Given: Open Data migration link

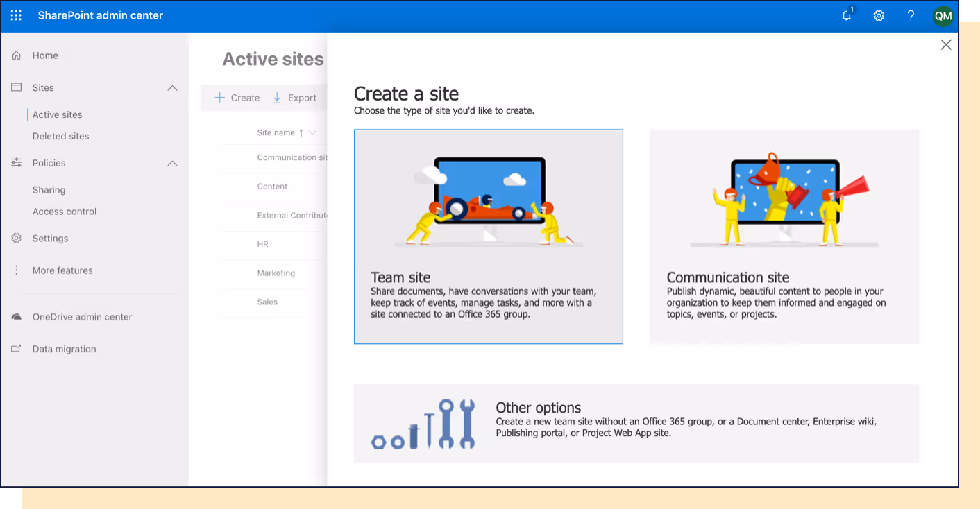Looking at the screenshot, I should [65, 349].
